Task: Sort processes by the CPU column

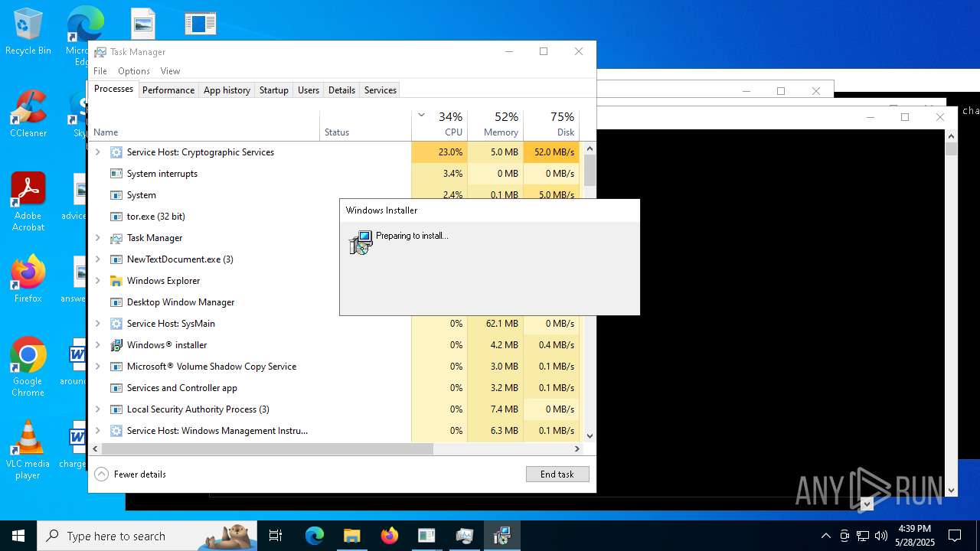Action: point(439,125)
